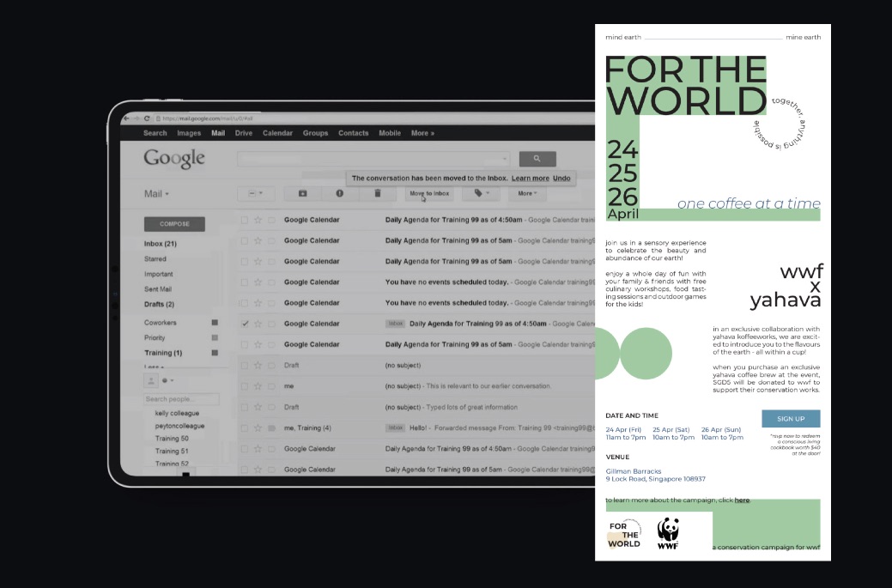The height and width of the screenshot is (588, 892).
Task: Open chat with Training 50
Action: click(172, 439)
